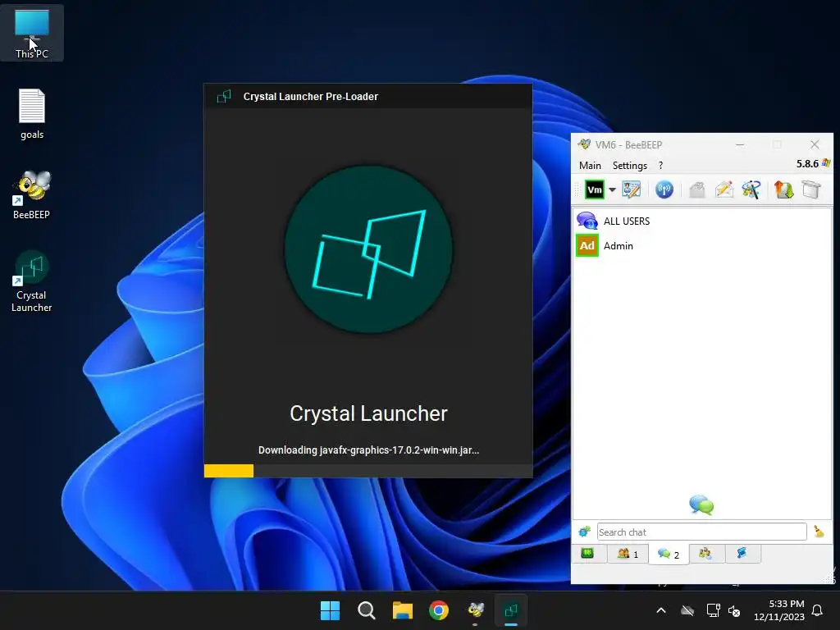Click the Crystal Launcher Pre-Loader title bar icon
This screenshot has height=630, width=840.
[224, 97]
